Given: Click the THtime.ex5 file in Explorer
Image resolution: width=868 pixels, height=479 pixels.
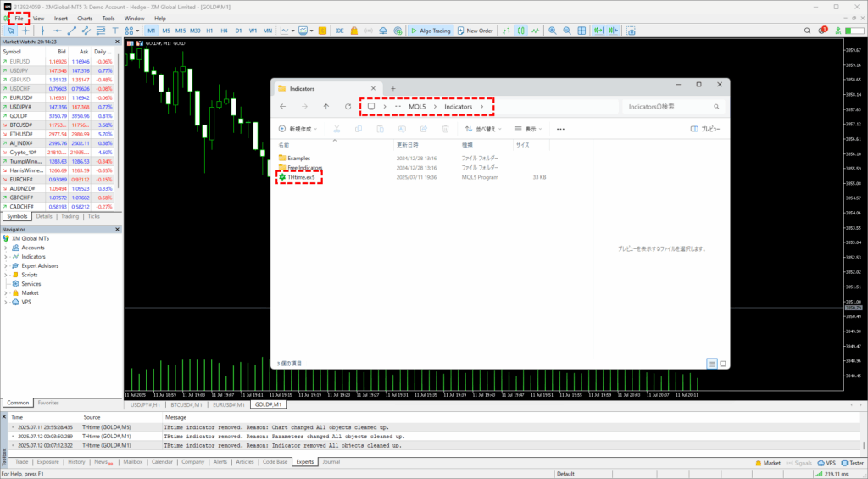Looking at the screenshot, I should 301,177.
